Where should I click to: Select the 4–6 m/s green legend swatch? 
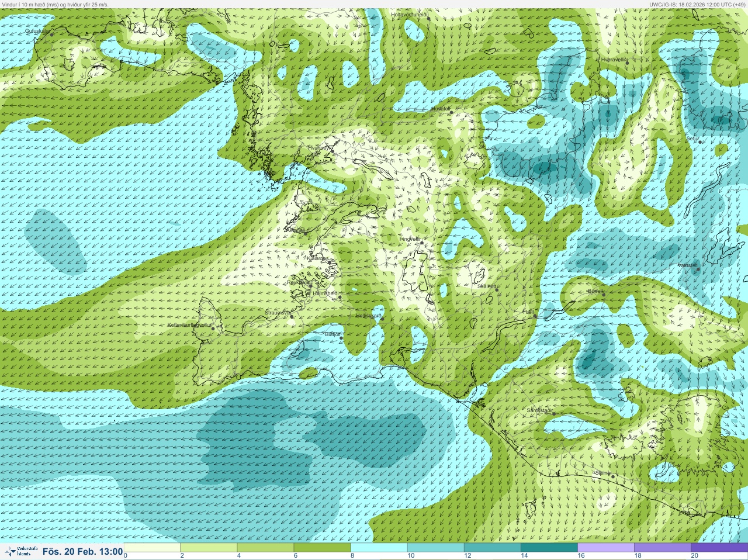265,548
